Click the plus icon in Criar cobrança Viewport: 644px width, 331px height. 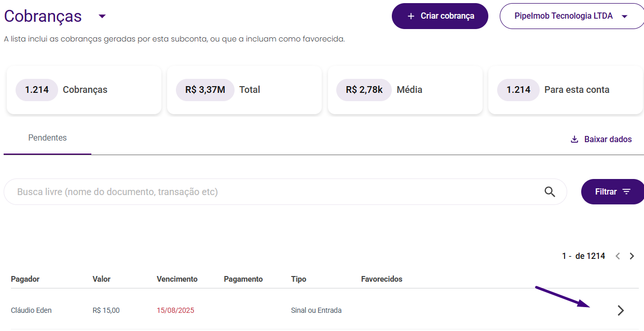tap(411, 16)
